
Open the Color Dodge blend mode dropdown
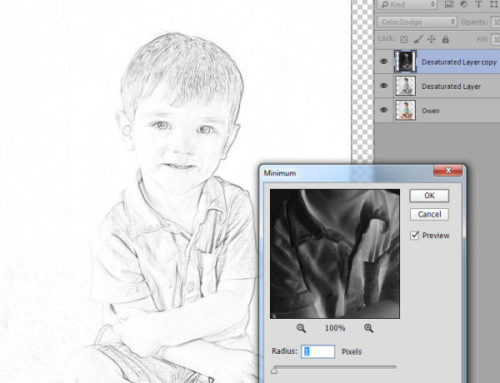417,22
